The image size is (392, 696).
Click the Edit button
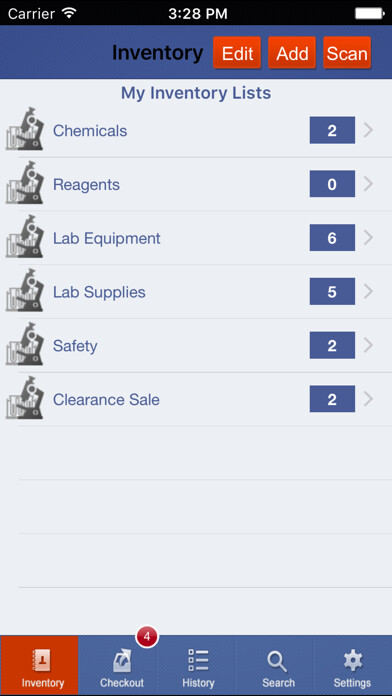237,53
